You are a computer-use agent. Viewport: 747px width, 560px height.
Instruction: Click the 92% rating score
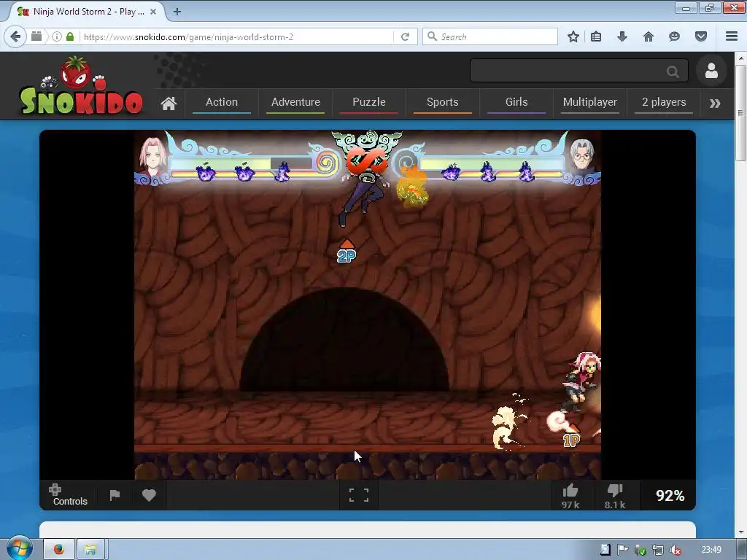click(670, 496)
